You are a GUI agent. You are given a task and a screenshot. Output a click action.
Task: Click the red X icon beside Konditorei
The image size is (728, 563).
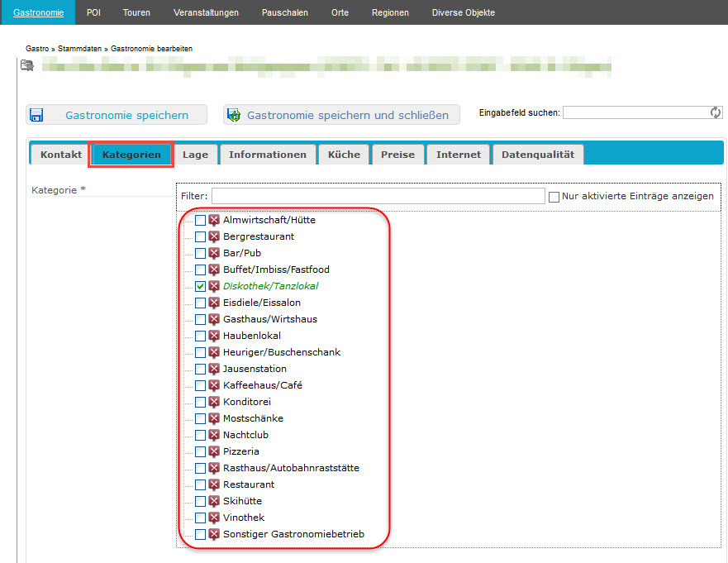point(213,402)
